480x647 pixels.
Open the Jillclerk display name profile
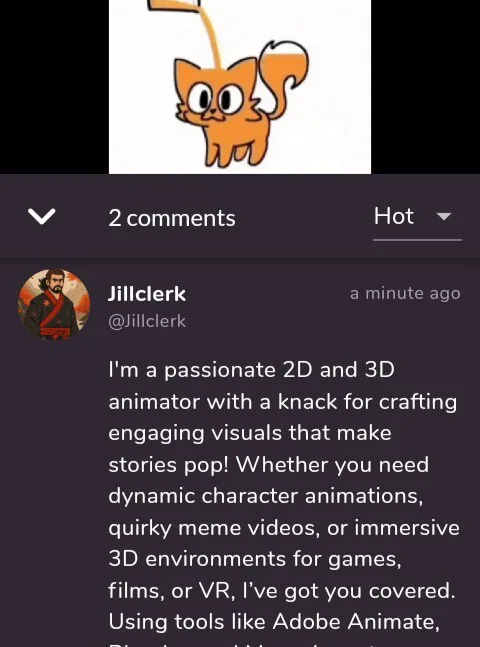pyautogui.click(x=147, y=294)
